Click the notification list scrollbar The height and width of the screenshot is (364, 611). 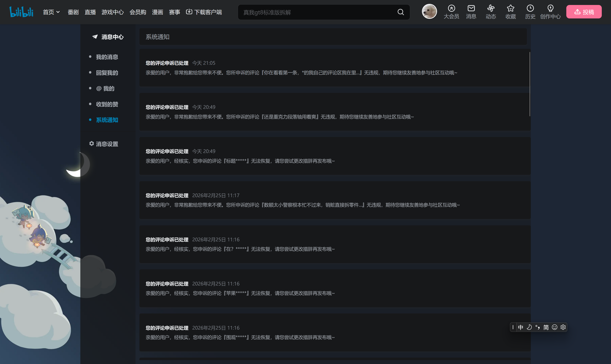click(x=530, y=84)
